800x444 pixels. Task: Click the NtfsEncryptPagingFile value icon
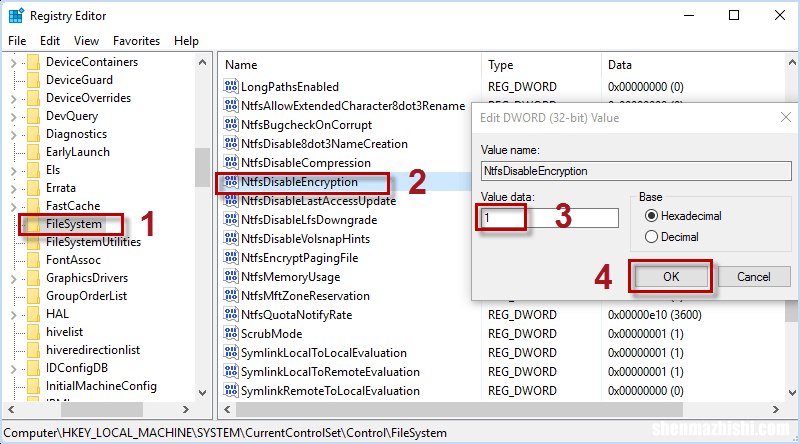click(x=231, y=257)
